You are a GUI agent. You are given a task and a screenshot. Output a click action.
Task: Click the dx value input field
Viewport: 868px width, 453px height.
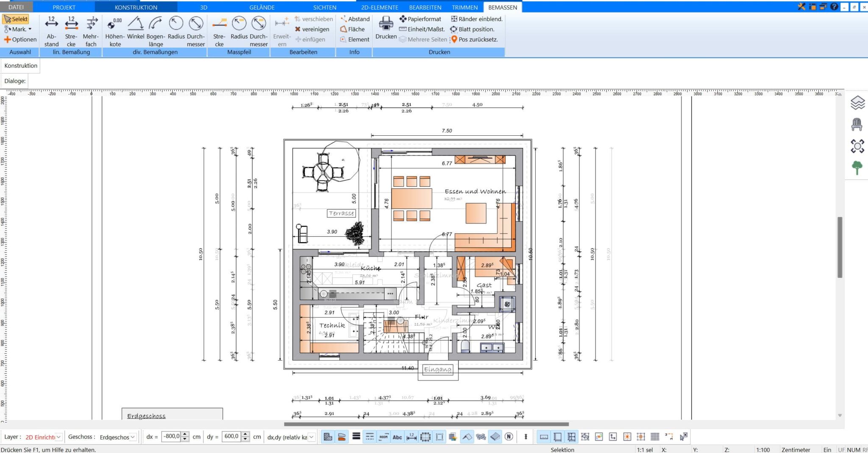pos(171,436)
